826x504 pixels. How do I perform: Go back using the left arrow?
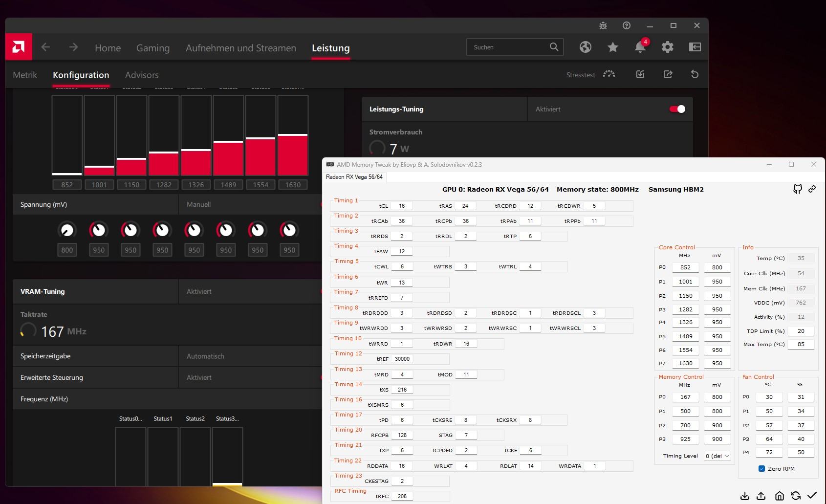click(x=46, y=47)
